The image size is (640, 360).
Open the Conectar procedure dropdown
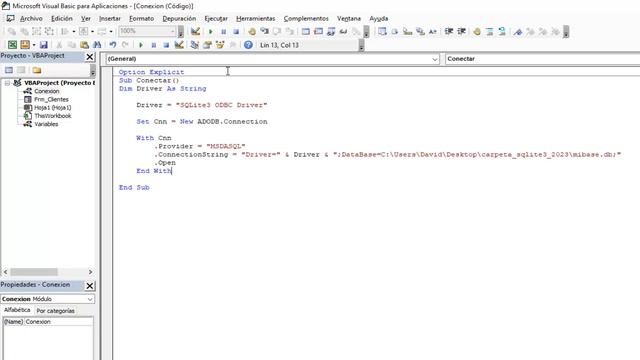tap(542, 59)
